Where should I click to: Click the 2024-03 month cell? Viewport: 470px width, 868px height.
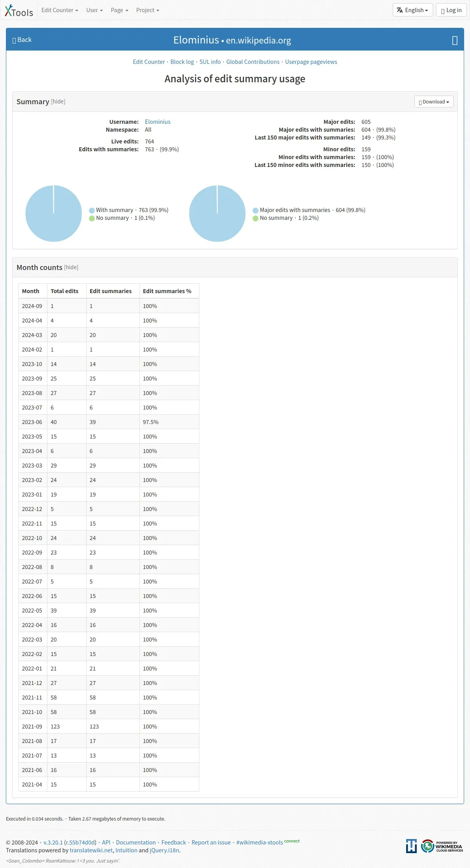coord(32,335)
